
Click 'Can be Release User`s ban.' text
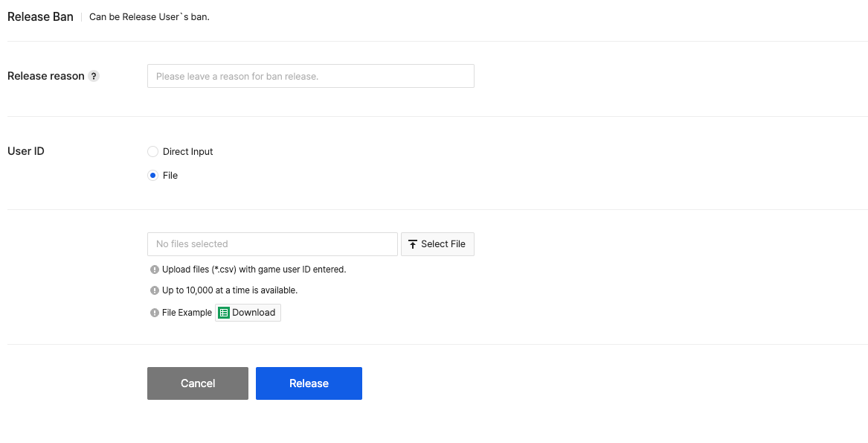[150, 16]
